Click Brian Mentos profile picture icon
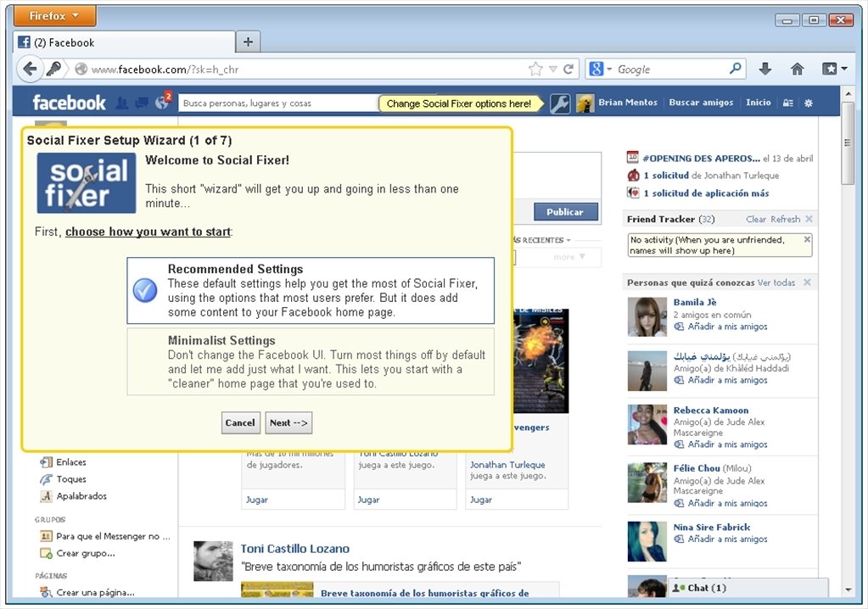The height and width of the screenshot is (609, 868). (x=585, y=103)
